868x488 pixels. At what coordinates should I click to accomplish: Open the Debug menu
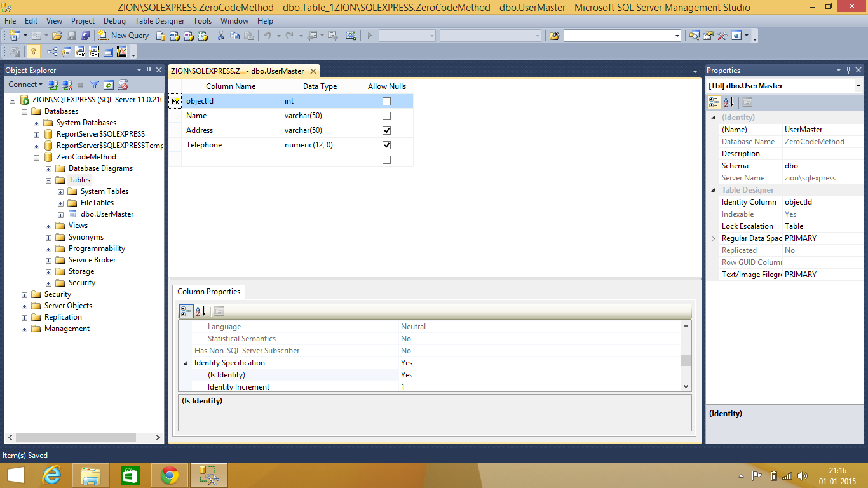tap(114, 21)
